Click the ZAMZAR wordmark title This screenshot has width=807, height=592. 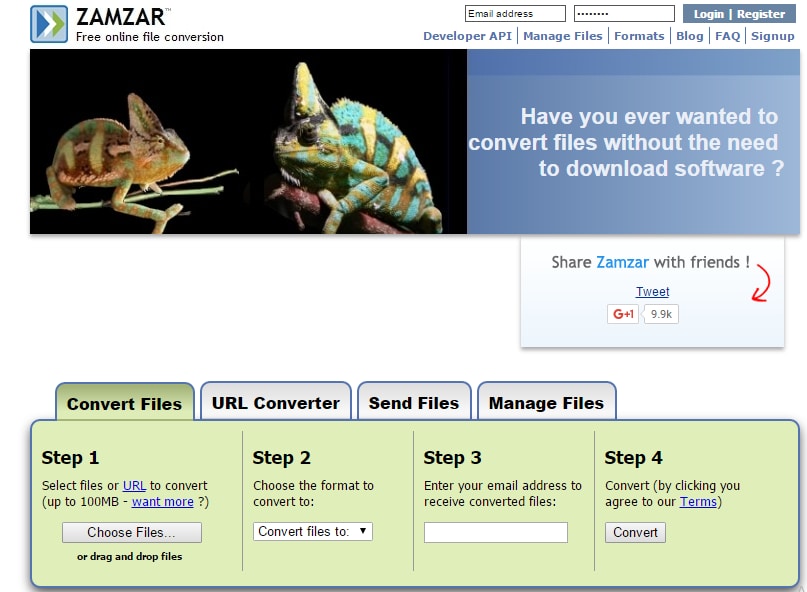pyautogui.click(x=121, y=17)
